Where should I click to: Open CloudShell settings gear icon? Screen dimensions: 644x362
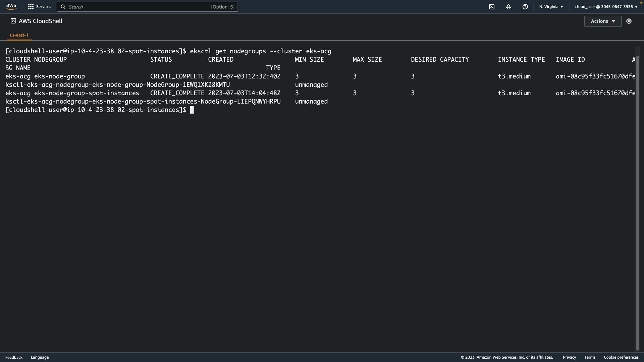click(x=629, y=21)
